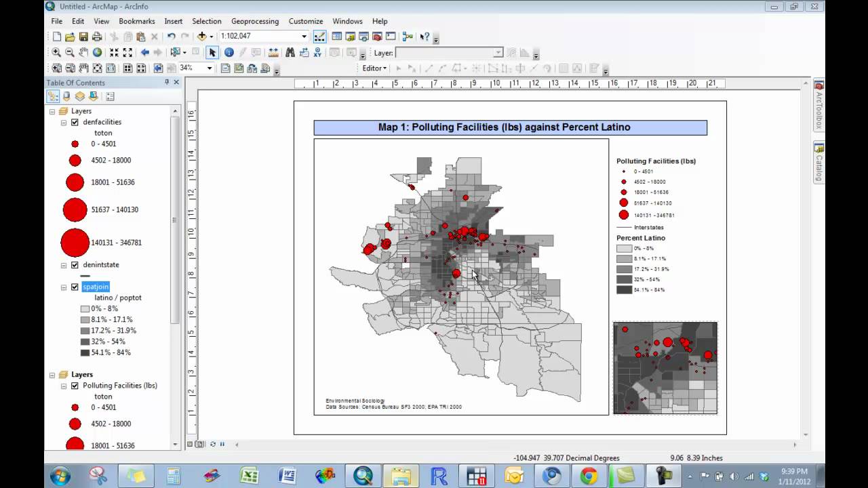Viewport: 868px width, 488px height.
Task: Pin the Table Of Contents panel
Action: click(x=167, y=82)
